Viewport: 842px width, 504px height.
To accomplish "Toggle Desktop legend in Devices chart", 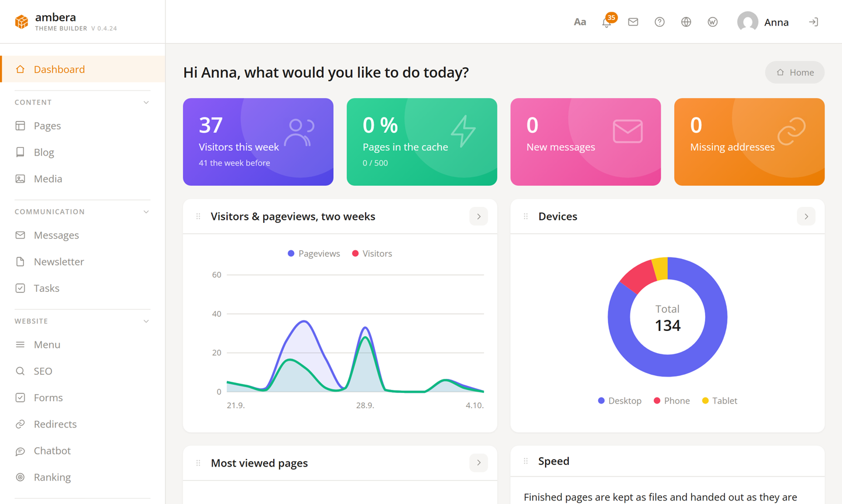I will (620, 401).
